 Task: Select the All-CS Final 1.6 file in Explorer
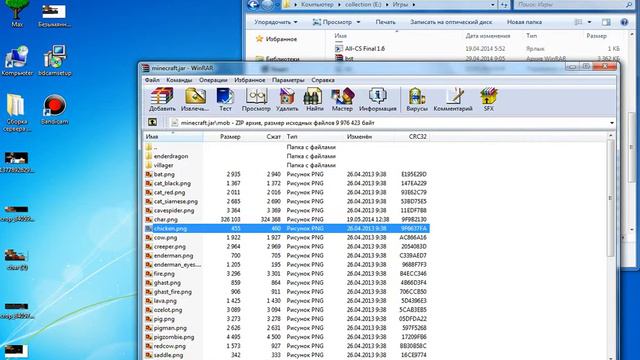coord(364,49)
